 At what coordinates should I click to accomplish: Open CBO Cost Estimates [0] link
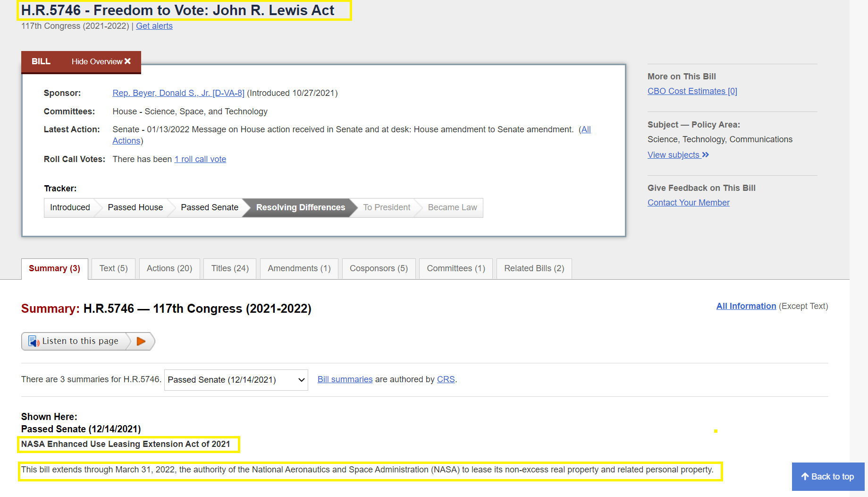(x=692, y=91)
